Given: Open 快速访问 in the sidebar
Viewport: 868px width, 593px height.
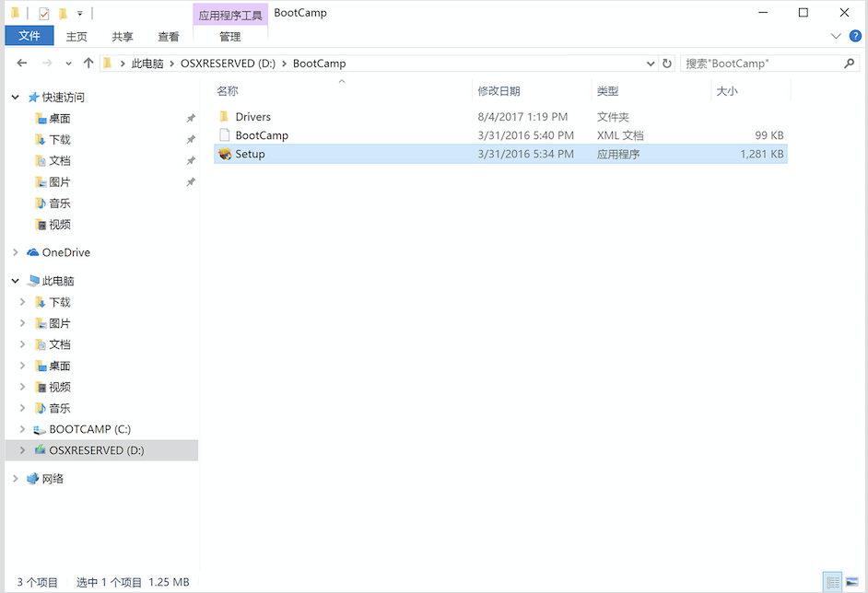Looking at the screenshot, I should click(63, 98).
